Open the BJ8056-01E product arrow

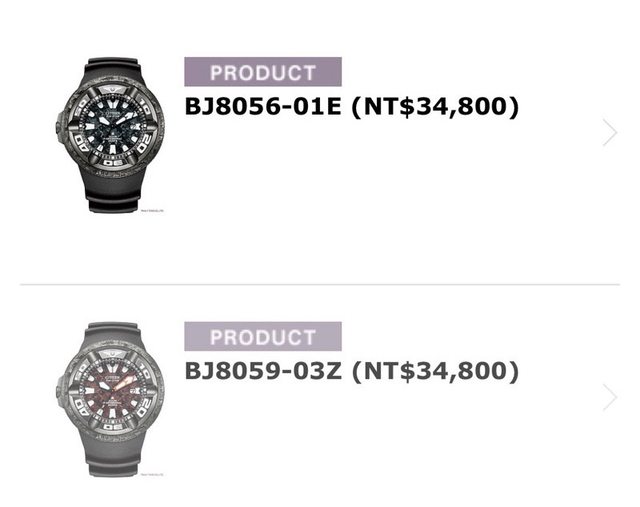tap(609, 133)
